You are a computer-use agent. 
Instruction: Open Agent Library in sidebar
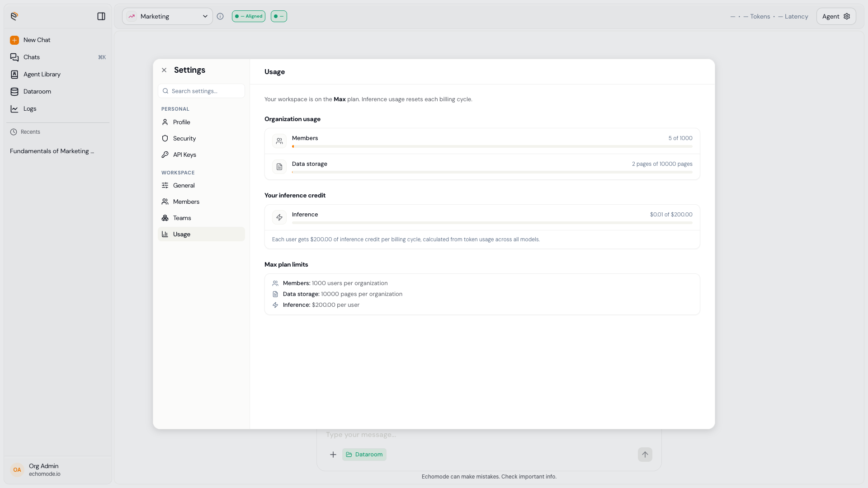(58, 75)
